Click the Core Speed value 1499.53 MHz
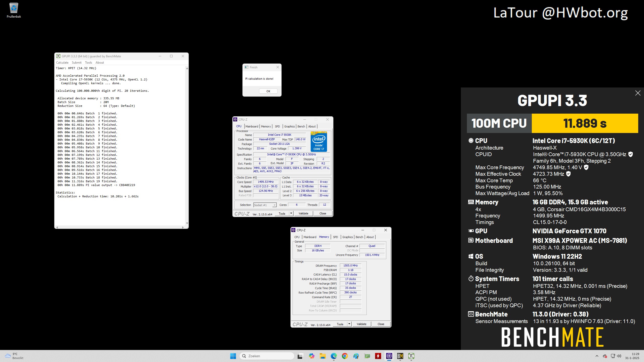This screenshot has height=362, width=644. point(266,182)
